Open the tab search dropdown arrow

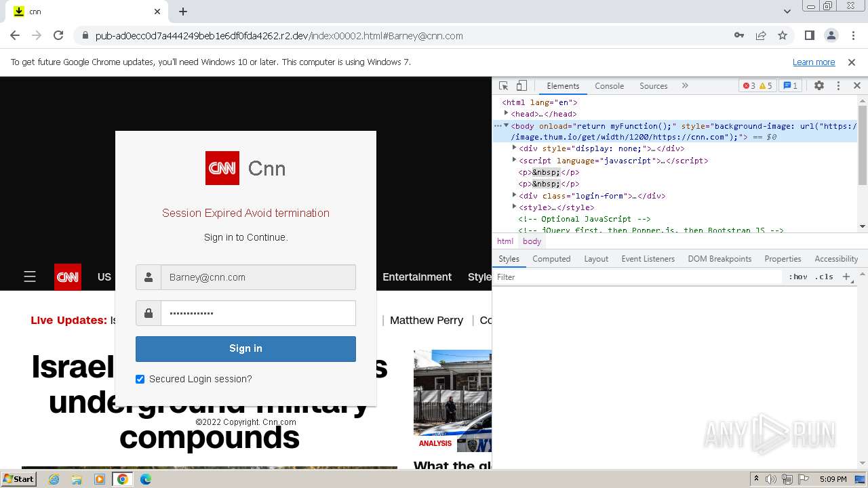coord(787,12)
